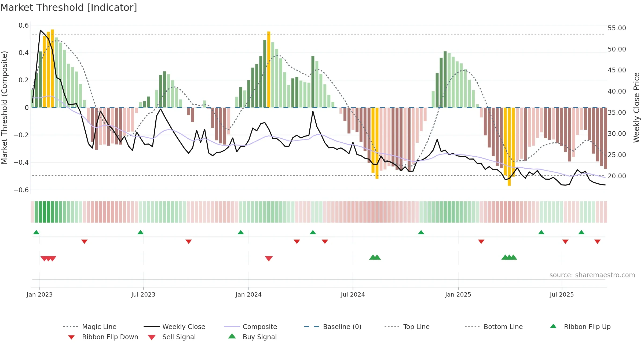Screen dimensions: 644x362
Task: Click the Jan 2024 x-axis label
Action: (x=248, y=294)
